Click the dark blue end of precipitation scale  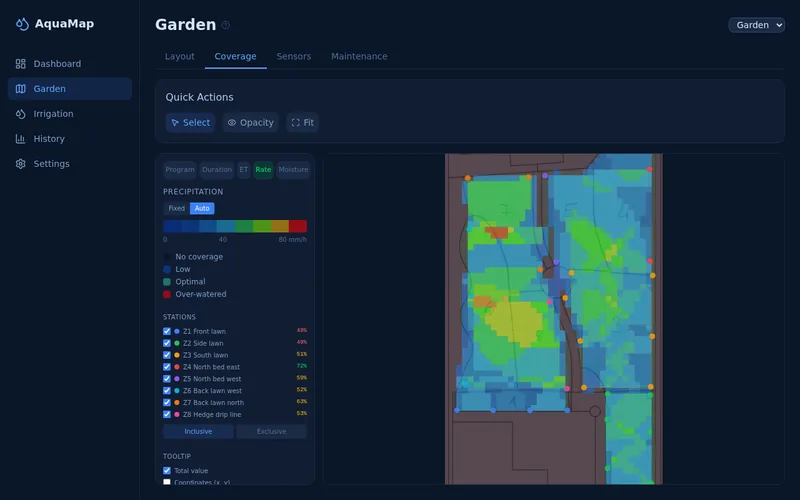[172, 227]
